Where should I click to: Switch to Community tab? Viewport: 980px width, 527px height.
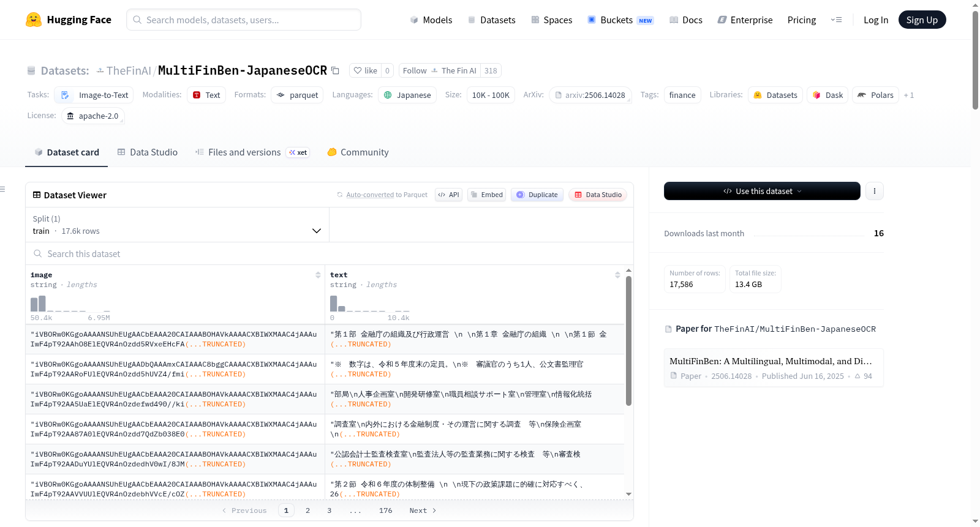[358, 152]
